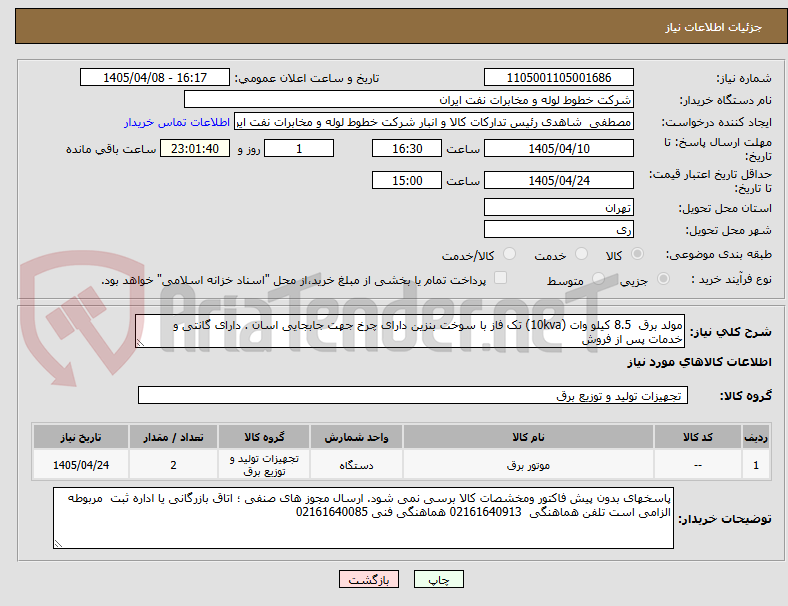This screenshot has width=788, height=606.
Task: Select the متوسط purchase type radio
Action: click(598, 278)
